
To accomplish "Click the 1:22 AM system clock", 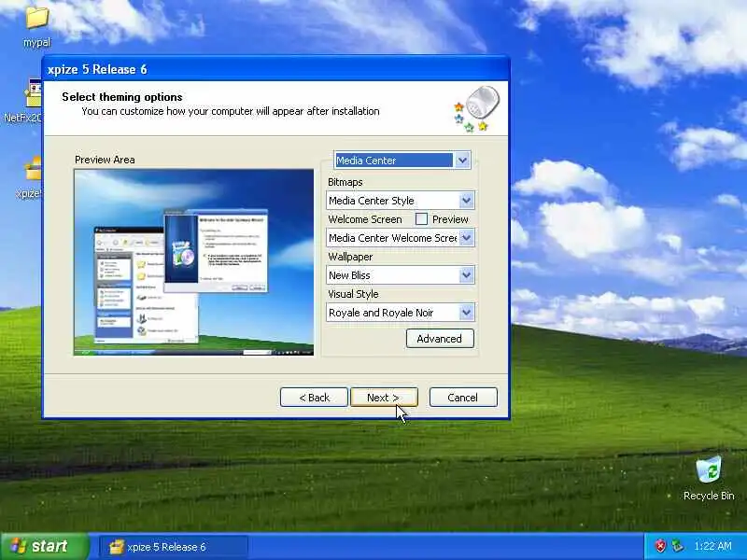I will (712, 546).
